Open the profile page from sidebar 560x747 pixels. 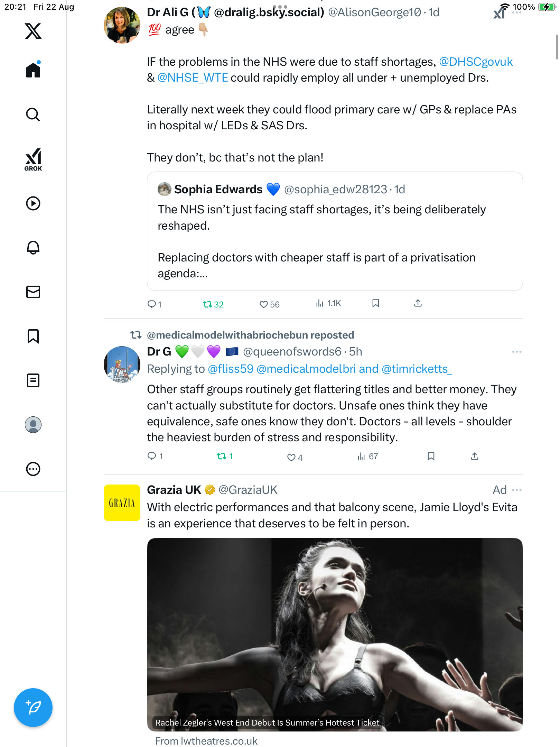(33, 425)
